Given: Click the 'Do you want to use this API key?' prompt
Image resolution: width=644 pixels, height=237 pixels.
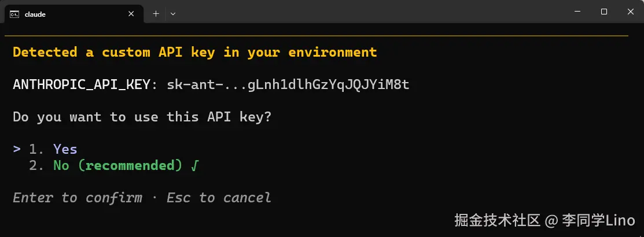Looking at the screenshot, I should 142,117.
